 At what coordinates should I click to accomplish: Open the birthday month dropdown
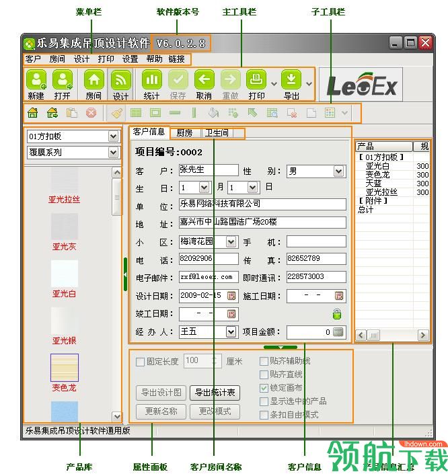click(204, 188)
